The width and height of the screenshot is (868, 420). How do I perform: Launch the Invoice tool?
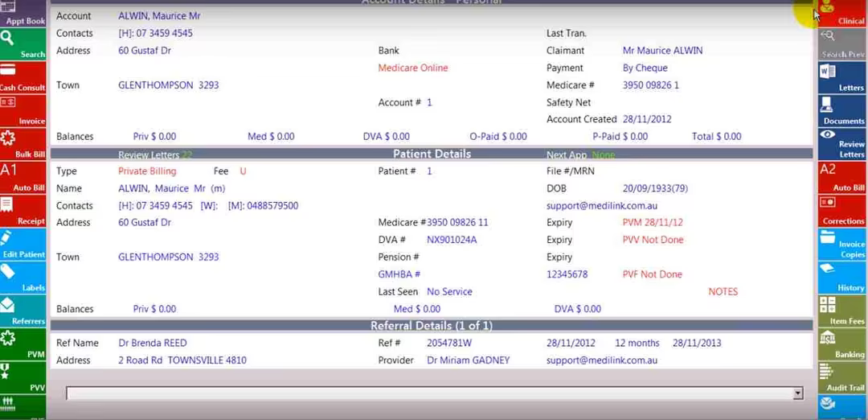click(23, 111)
